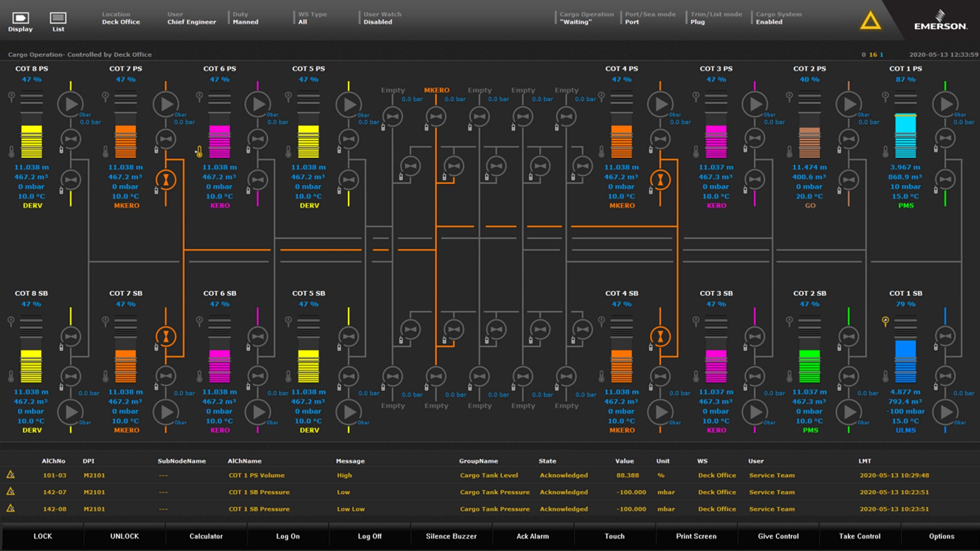The width and height of the screenshot is (980, 551).
Task: Select the pump icon above COT 8 PS
Action: (70, 104)
